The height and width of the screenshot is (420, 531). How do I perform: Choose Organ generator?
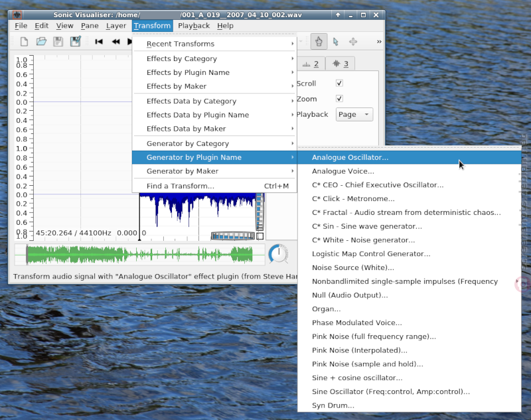coord(409,309)
